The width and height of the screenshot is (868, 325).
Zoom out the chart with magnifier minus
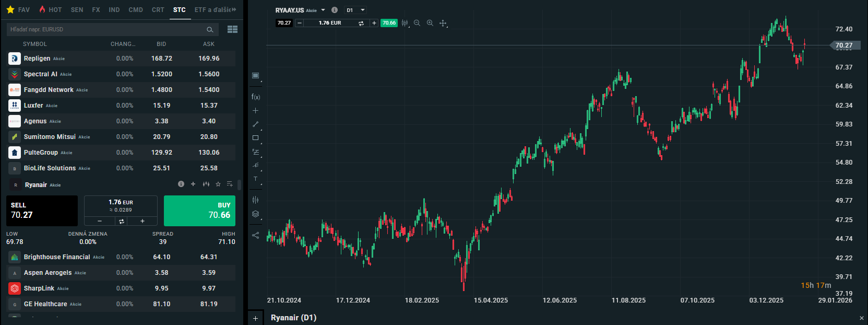(x=417, y=23)
